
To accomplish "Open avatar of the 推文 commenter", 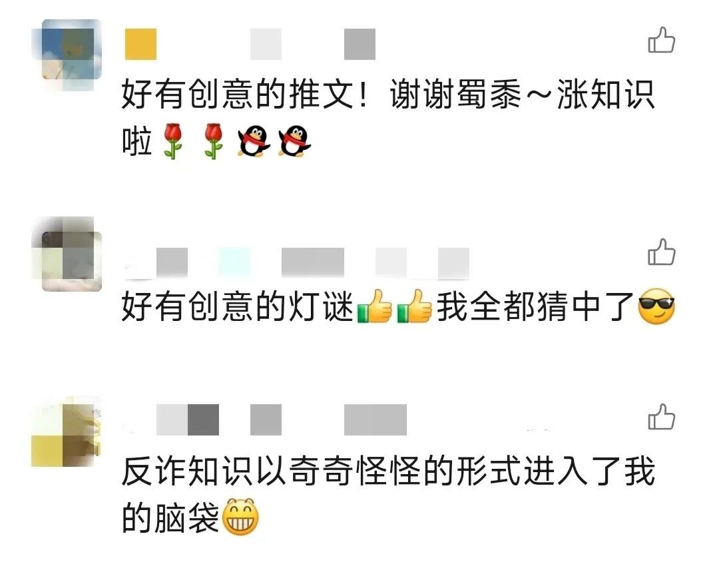I will pyautogui.click(x=67, y=54).
